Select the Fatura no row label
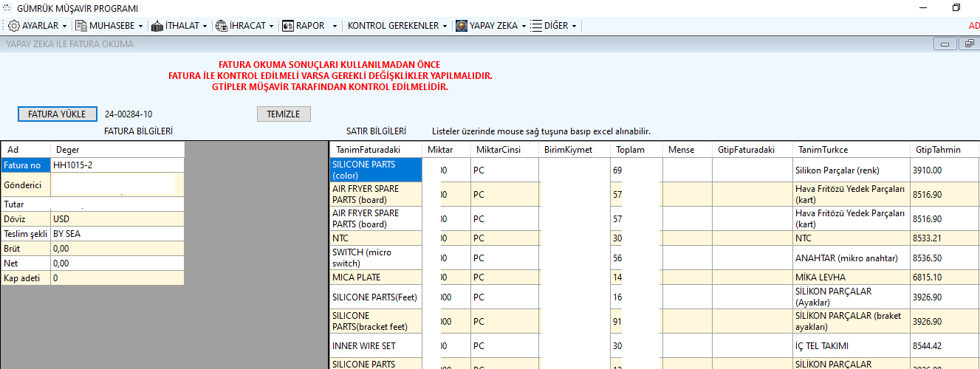The width and height of the screenshot is (980, 369). click(25, 165)
